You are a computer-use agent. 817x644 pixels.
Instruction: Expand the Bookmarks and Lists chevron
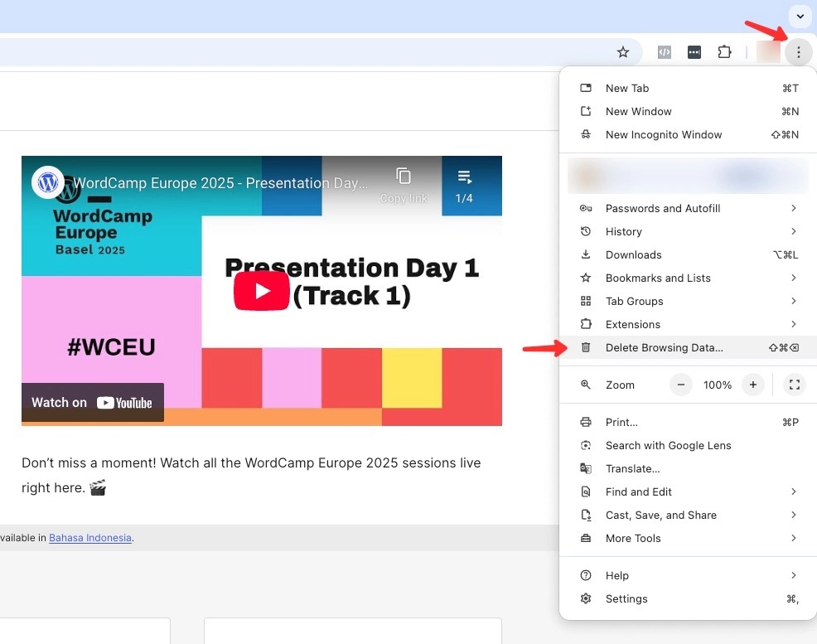pos(794,278)
